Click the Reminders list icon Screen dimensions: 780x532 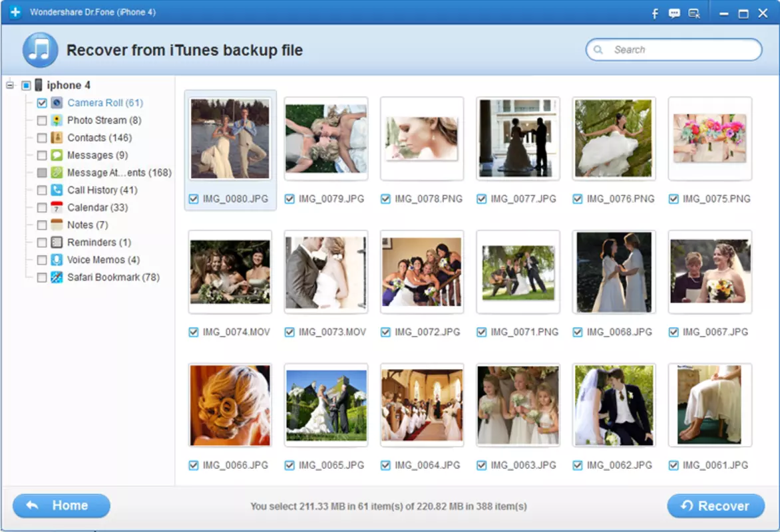(x=57, y=242)
